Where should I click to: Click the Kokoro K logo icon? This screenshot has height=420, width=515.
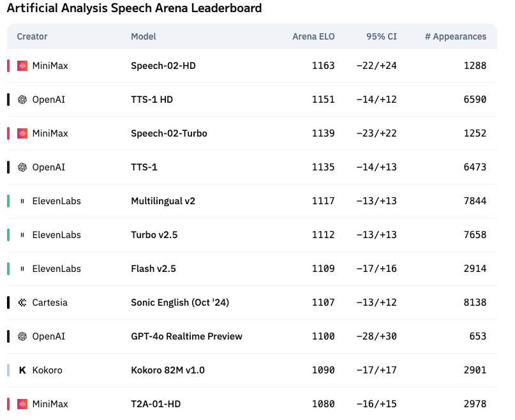(x=22, y=370)
